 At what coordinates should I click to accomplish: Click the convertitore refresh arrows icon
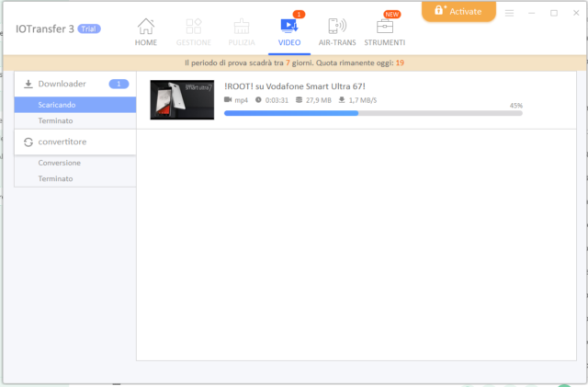click(x=28, y=142)
